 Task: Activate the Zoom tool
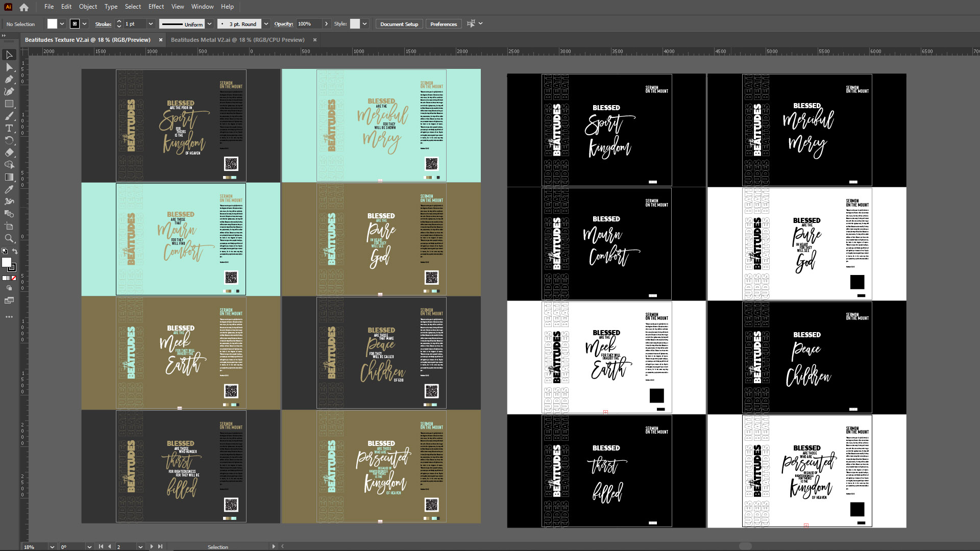[x=9, y=238]
